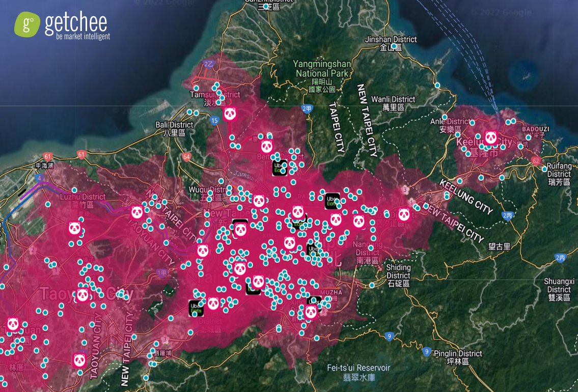578x392 pixels.
Task: Click the getchee logo
Action: coord(62,25)
